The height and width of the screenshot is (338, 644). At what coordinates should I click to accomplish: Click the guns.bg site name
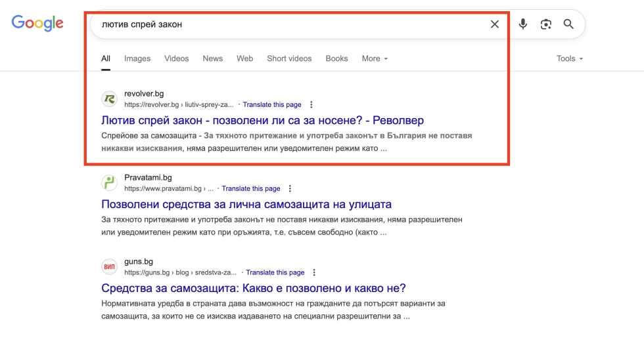pyautogui.click(x=139, y=262)
